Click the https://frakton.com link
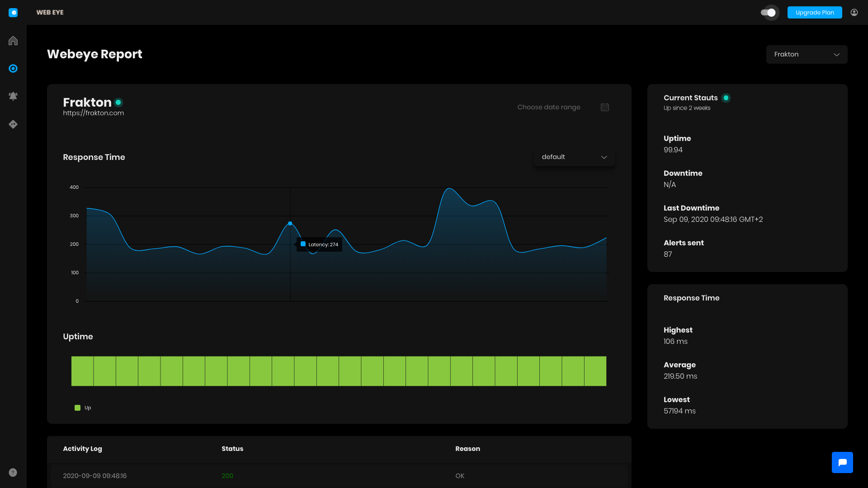The image size is (868, 488). pos(93,113)
